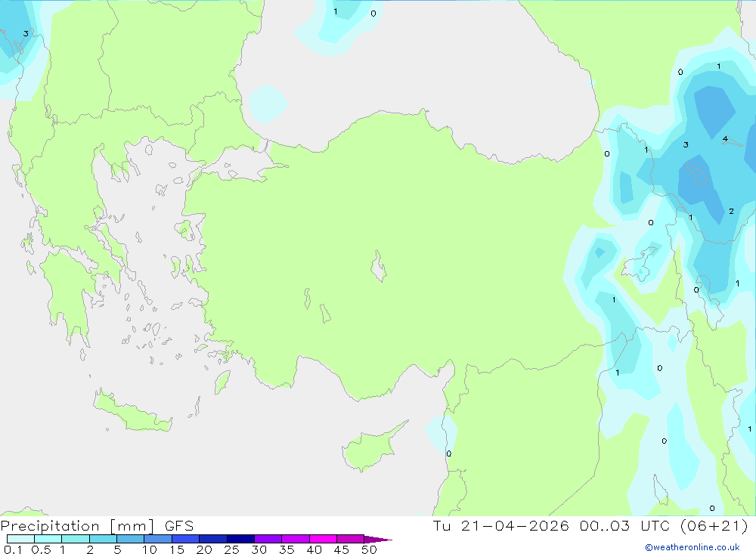Click the 45–50 mm legend color swatch

(351, 539)
